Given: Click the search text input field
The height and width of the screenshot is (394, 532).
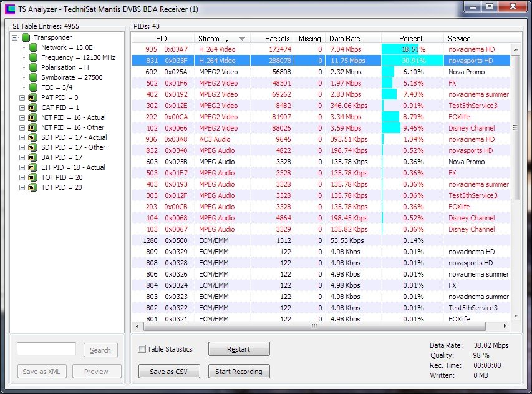Looking at the screenshot, I should coord(46,349).
